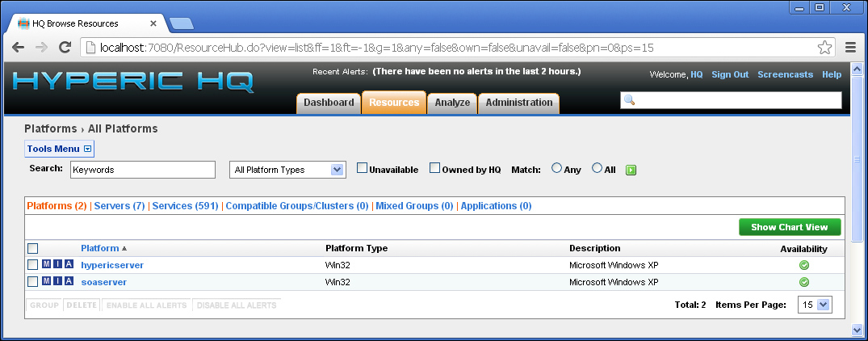Click the I icon for hypericserver

click(x=57, y=264)
